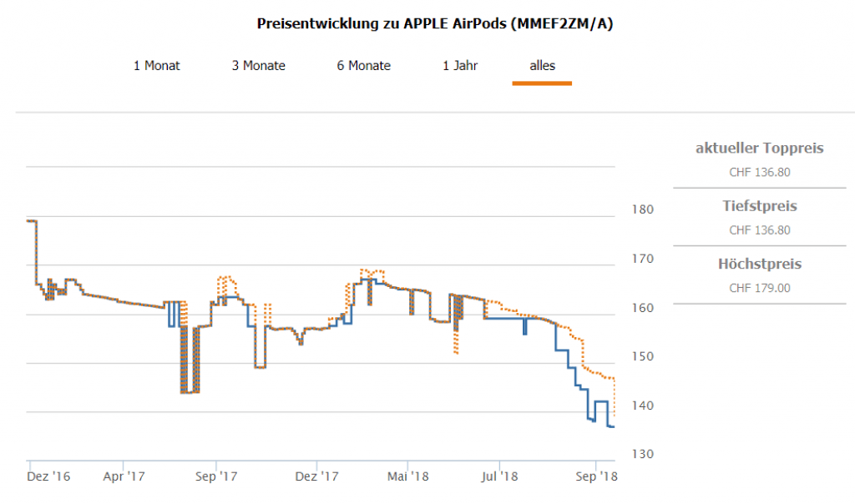Open the 6 Monate price view
Screen dimensions: 855x504
[x=364, y=65]
